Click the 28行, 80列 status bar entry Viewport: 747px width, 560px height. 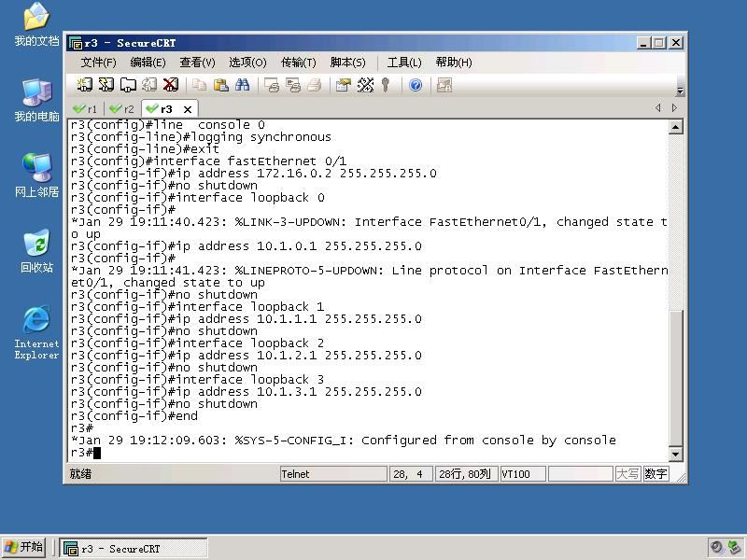pyautogui.click(x=466, y=474)
